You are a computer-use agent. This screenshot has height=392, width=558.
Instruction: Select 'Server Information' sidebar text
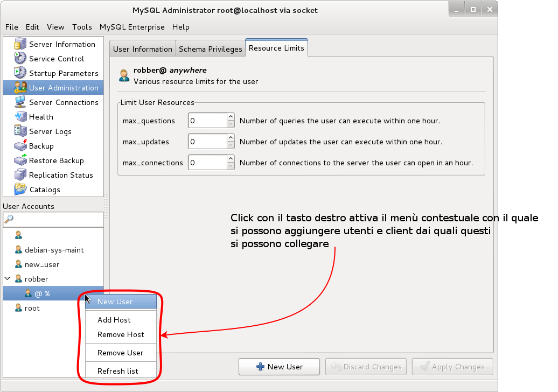(62, 45)
